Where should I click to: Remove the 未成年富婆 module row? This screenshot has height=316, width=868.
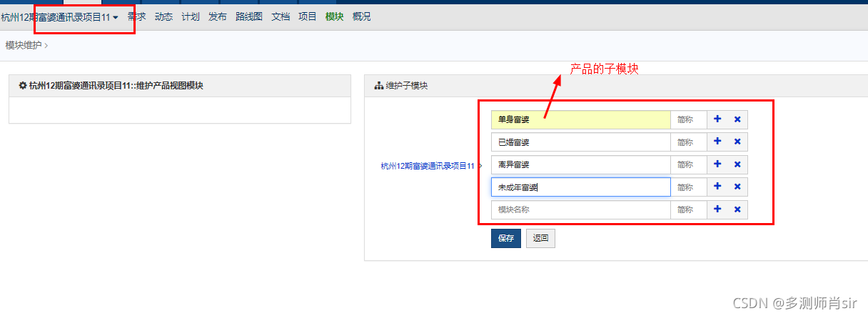tap(737, 187)
